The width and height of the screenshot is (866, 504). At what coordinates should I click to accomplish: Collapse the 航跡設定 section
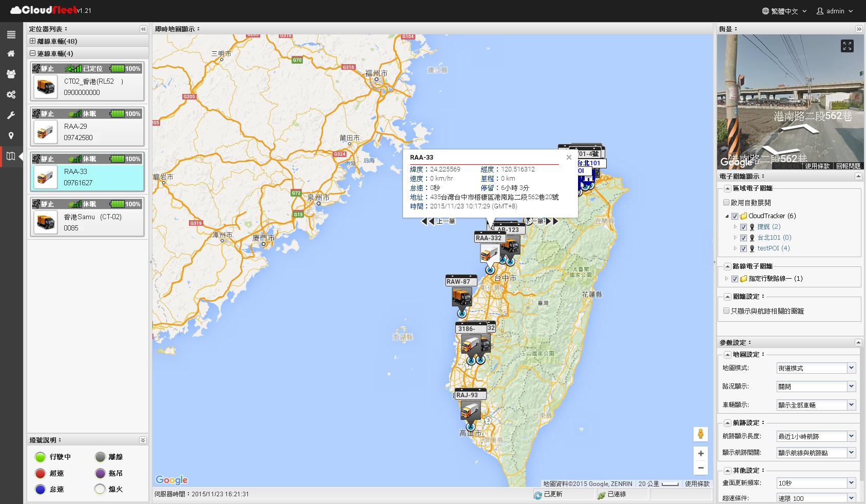(727, 423)
